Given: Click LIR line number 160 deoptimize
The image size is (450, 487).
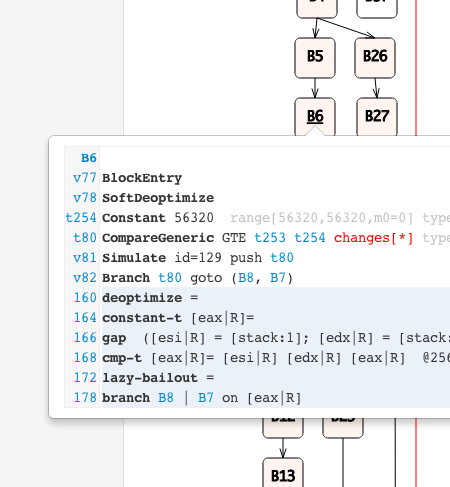Looking at the screenshot, I should pyautogui.click(x=85, y=298).
